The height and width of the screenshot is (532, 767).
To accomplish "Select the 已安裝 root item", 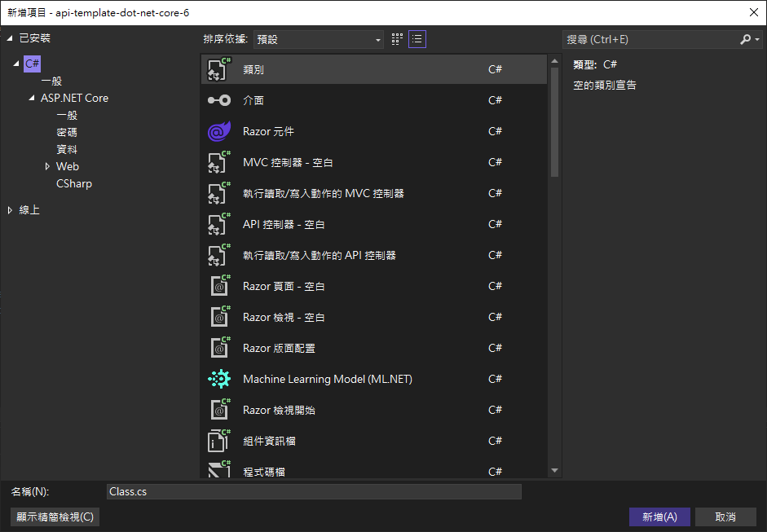I will click(x=35, y=38).
